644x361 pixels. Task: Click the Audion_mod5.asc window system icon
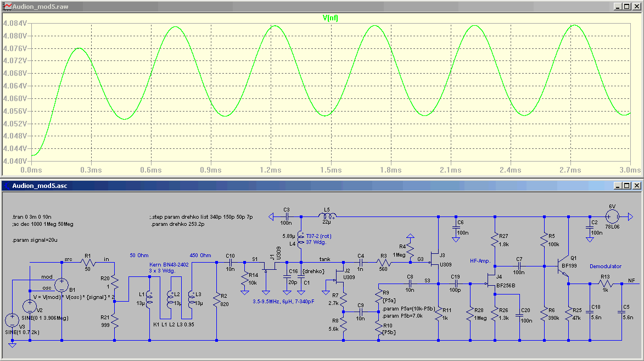click(x=7, y=186)
